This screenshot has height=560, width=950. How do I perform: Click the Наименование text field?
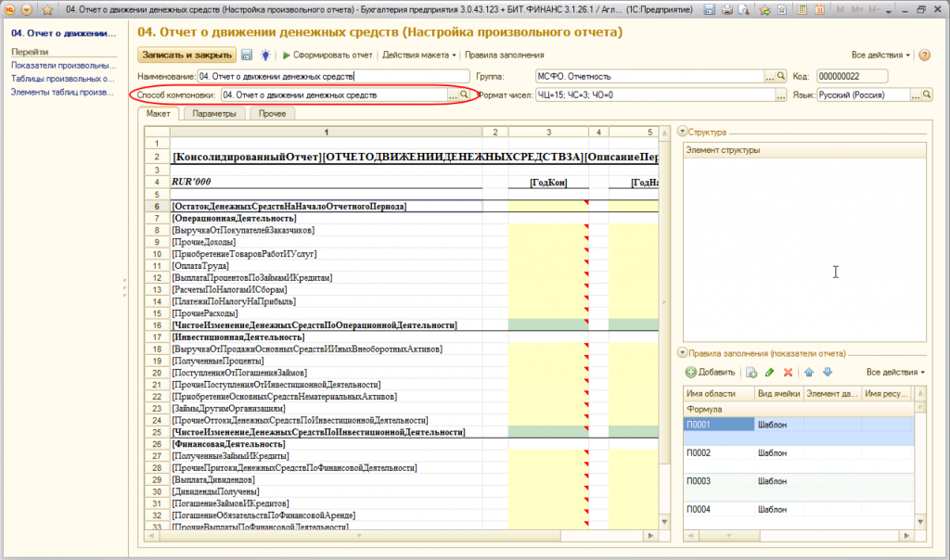tap(334, 76)
